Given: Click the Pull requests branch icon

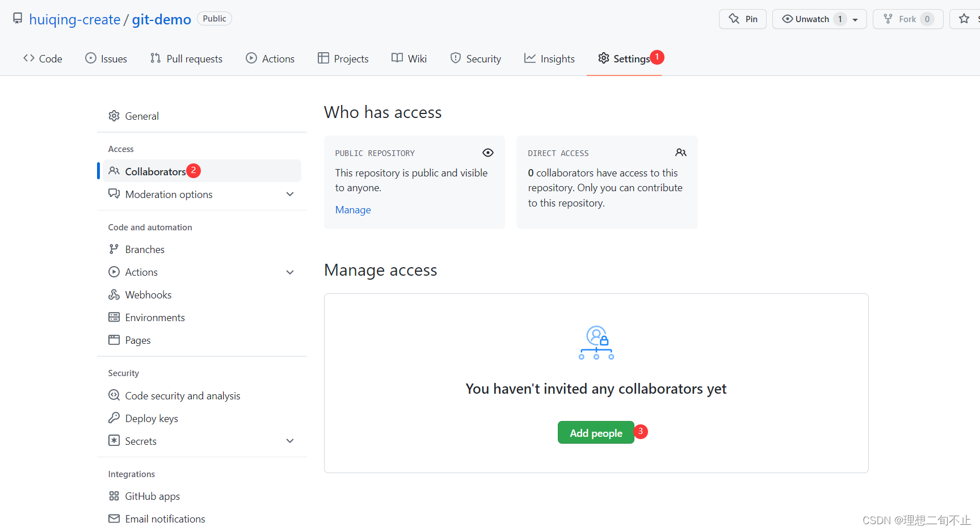Looking at the screenshot, I should pyautogui.click(x=155, y=58).
